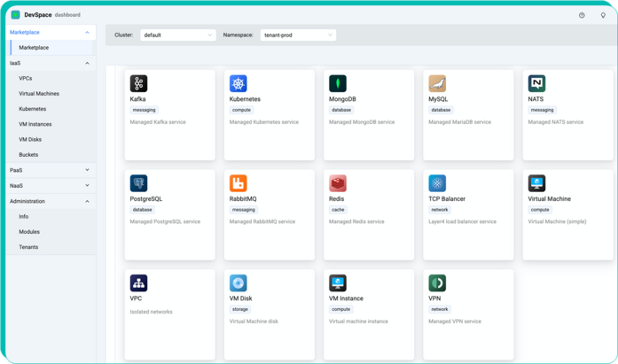
Task: Click the NATS service icon
Action: 536,83
